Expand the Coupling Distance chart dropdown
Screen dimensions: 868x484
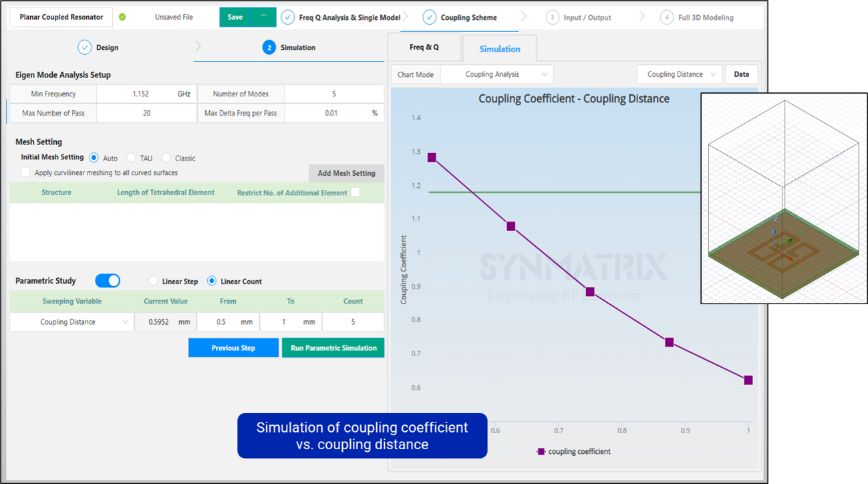pyautogui.click(x=679, y=75)
